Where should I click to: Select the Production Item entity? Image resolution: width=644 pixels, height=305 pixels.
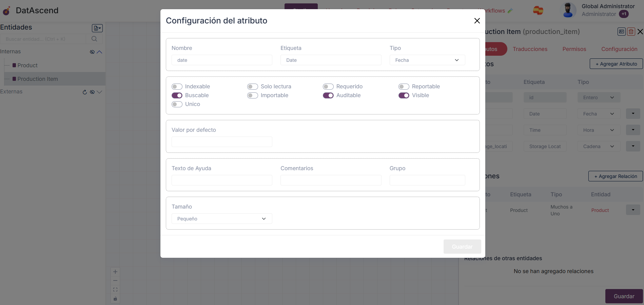[x=38, y=79]
